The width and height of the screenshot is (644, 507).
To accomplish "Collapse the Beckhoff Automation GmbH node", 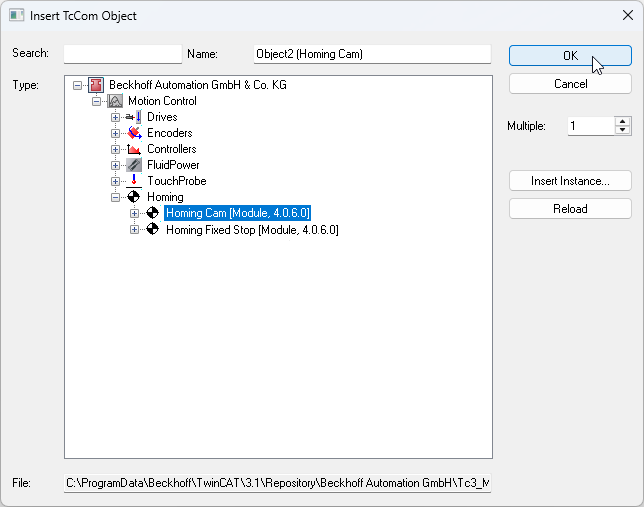I will click(78, 85).
